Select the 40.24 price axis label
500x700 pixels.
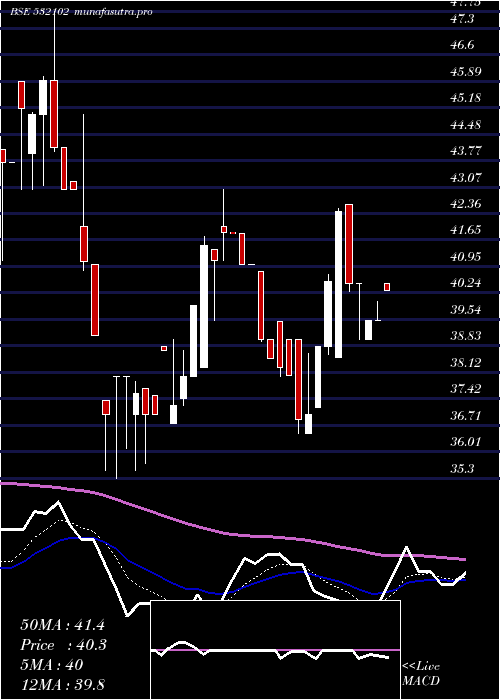pos(466,283)
